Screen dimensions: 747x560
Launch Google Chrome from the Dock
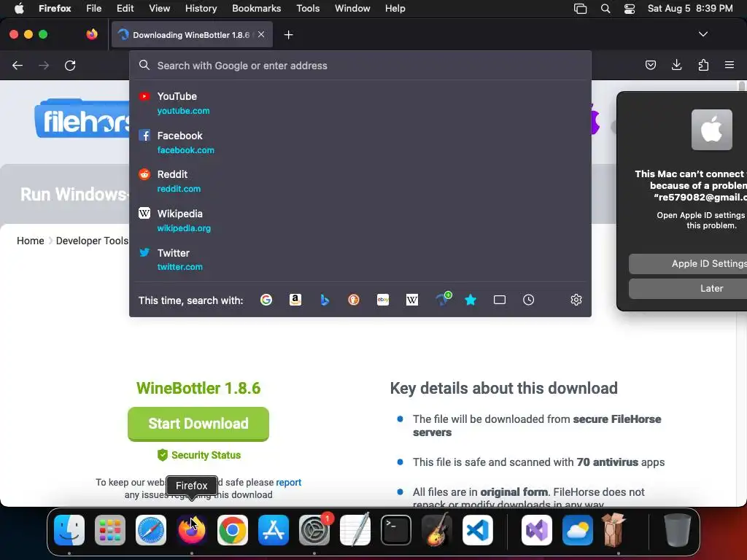pos(233,530)
